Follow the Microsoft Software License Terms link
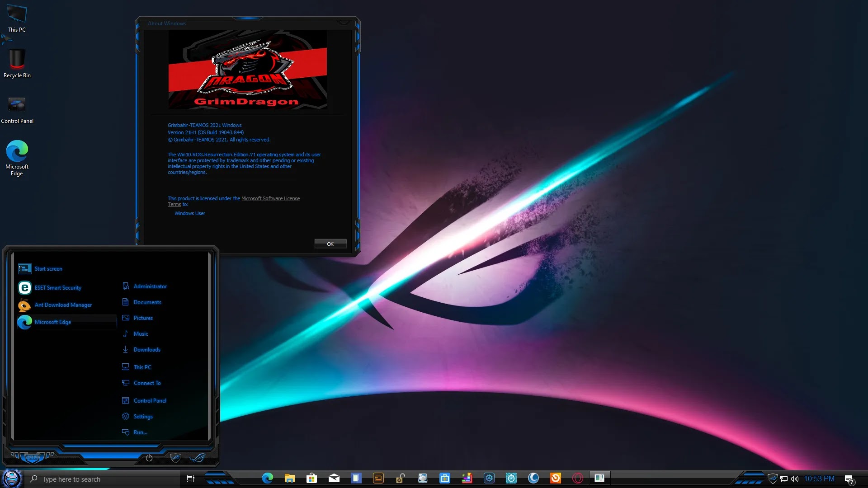The width and height of the screenshot is (868, 488). (x=270, y=198)
